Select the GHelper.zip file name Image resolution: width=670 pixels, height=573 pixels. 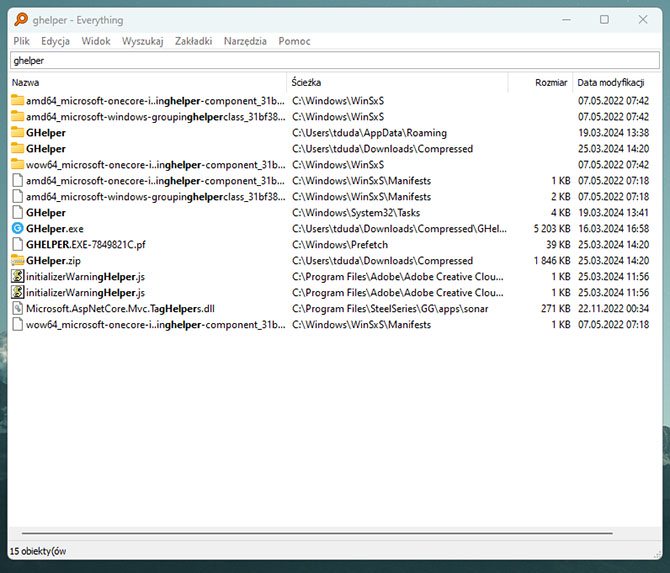[53, 261]
